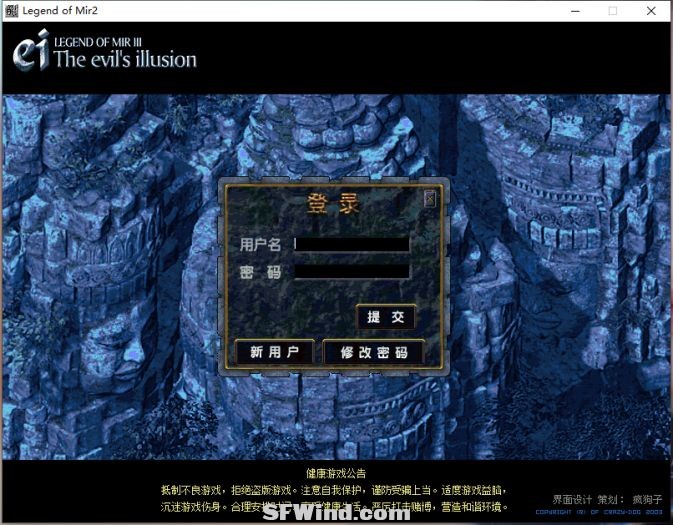This screenshot has height=525, width=673.
Task: Click the 界面设计 策划 credit text
Action: coord(607,499)
